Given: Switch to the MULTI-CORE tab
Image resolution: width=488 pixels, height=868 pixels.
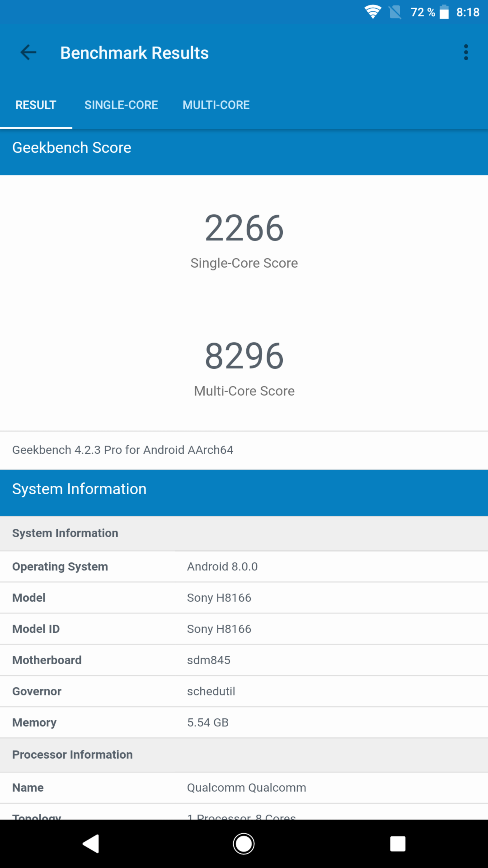Looking at the screenshot, I should point(216,105).
